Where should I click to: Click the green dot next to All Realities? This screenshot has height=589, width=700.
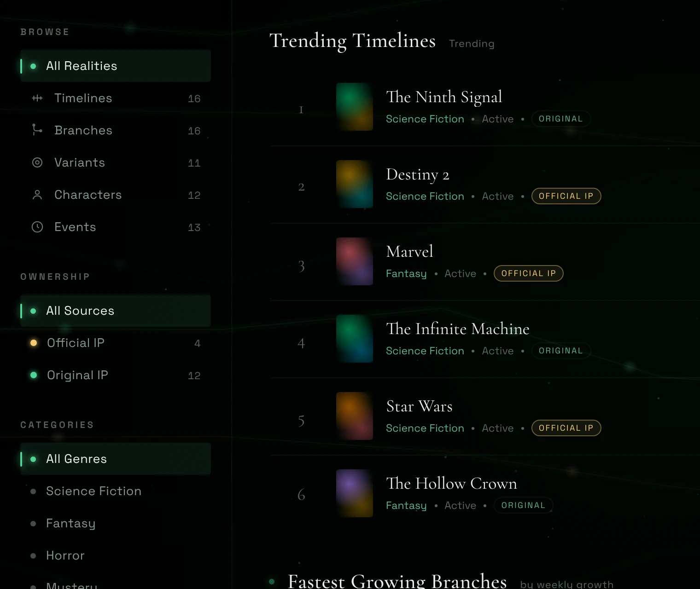click(x=33, y=66)
